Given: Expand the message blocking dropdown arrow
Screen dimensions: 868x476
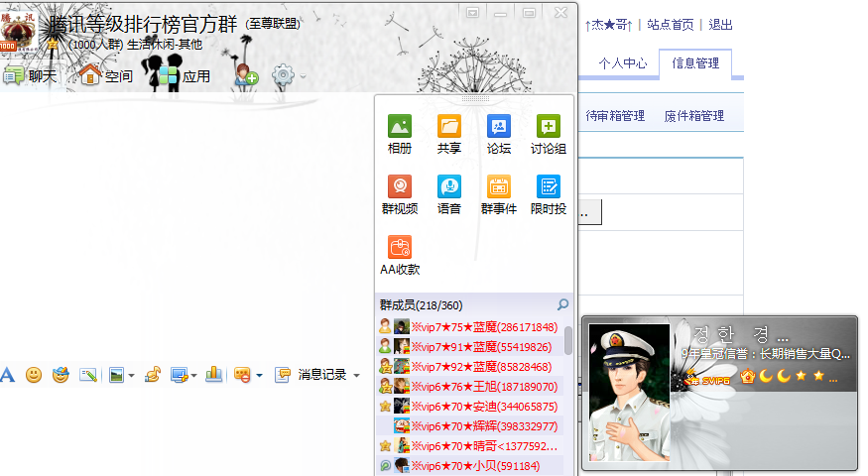Looking at the screenshot, I should coord(259,375).
